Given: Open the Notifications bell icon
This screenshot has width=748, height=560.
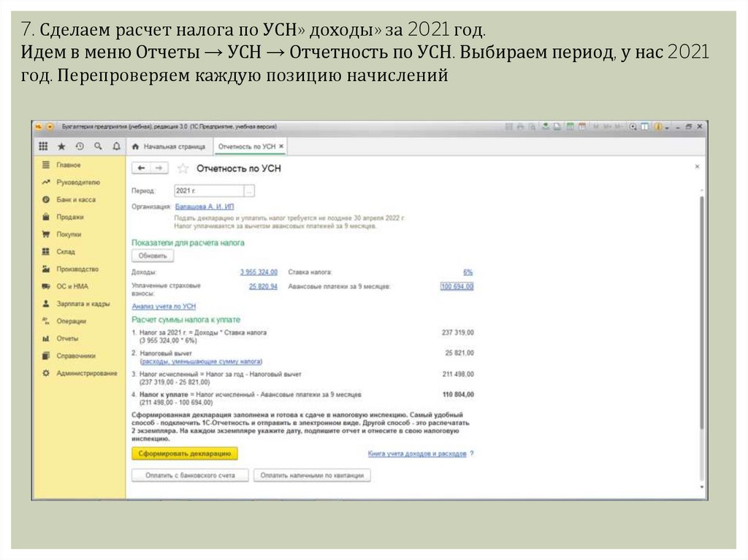Looking at the screenshot, I should click(x=116, y=146).
